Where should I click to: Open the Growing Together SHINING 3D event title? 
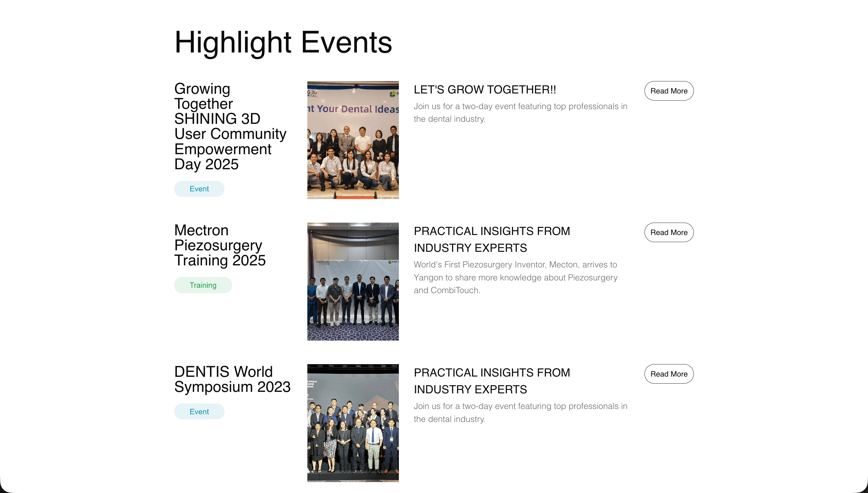(230, 126)
